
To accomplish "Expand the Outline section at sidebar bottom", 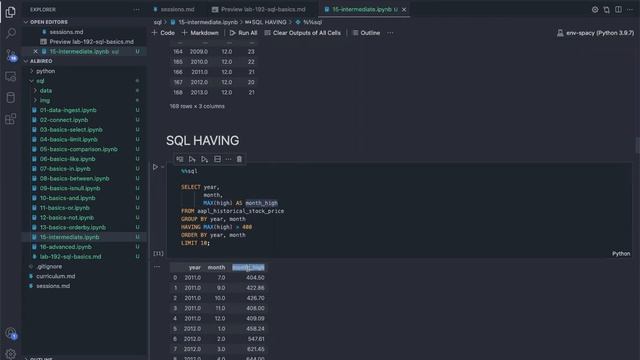I will point(41,358).
